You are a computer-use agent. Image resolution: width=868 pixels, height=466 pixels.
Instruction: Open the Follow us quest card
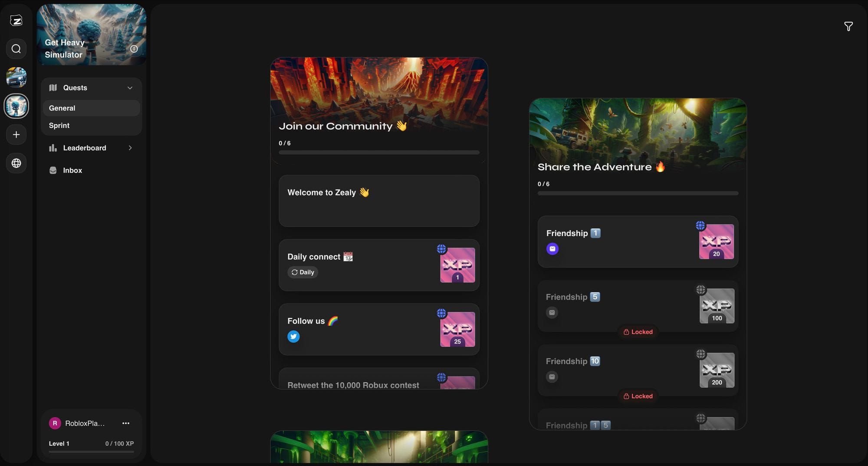[x=379, y=329]
